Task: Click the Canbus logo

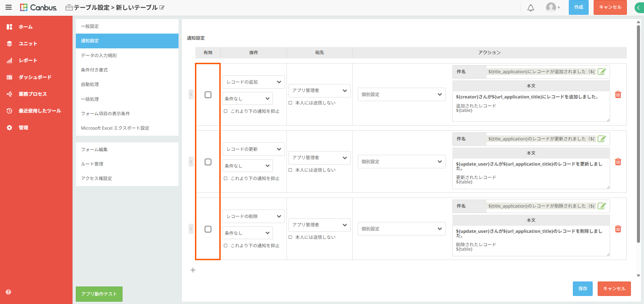Action: click(39, 7)
